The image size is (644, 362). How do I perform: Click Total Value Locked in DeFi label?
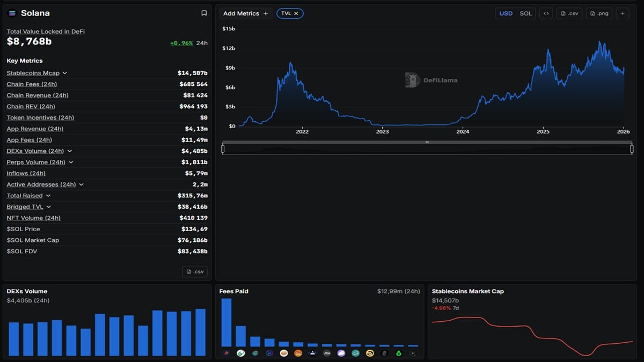point(46,32)
